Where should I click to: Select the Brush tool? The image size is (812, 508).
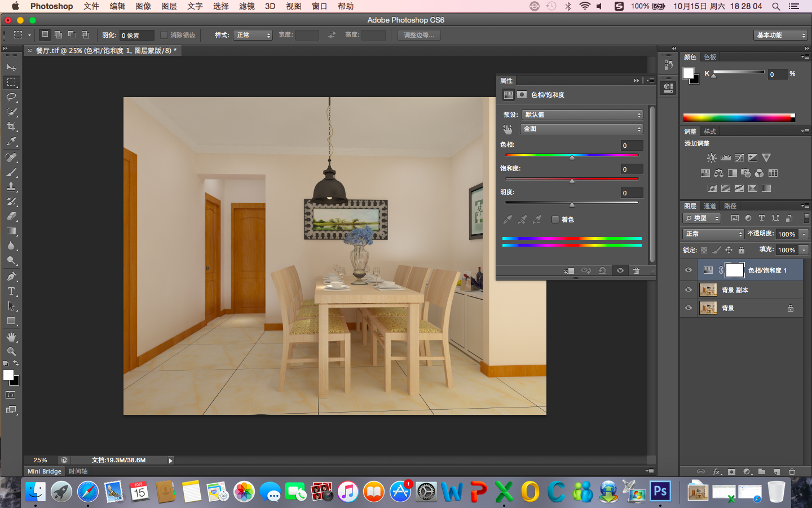(x=11, y=172)
